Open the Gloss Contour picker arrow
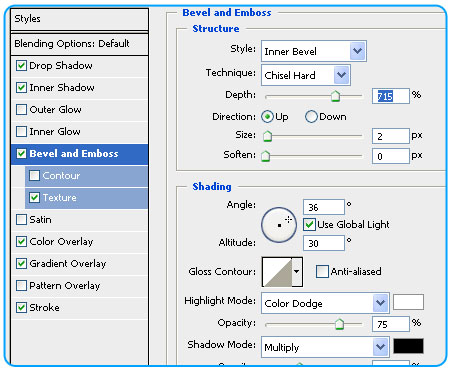The image size is (450, 370). coord(297,272)
